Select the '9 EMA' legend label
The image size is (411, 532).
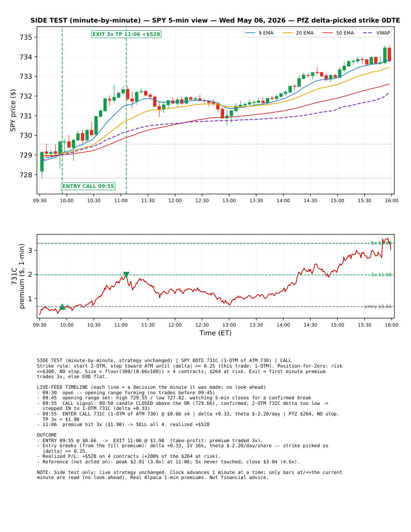click(266, 33)
